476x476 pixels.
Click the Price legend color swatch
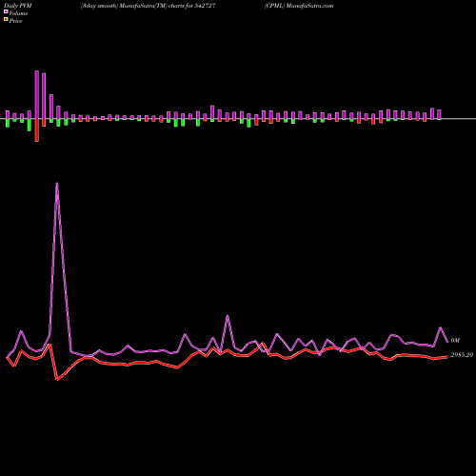click(6, 19)
